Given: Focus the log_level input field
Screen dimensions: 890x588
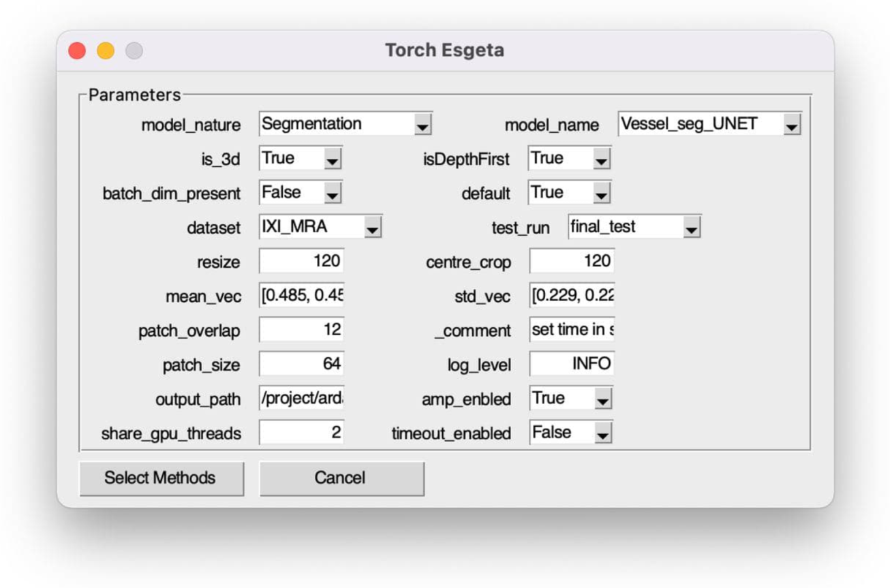Looking at the screenshot, I should [x=572, y=365].
